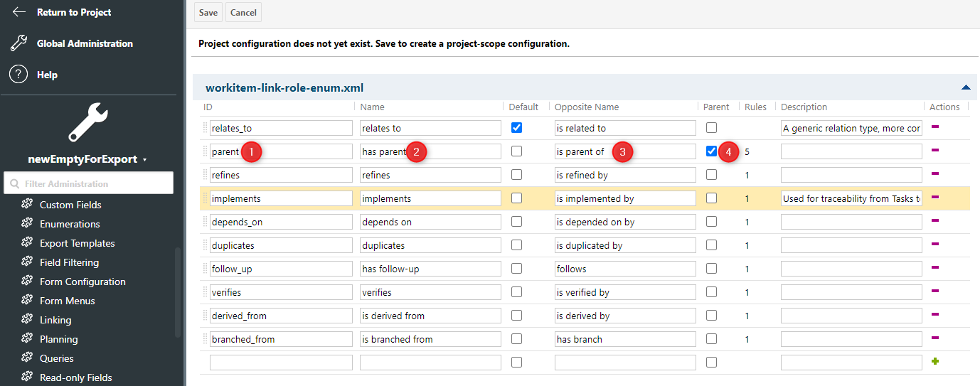Click the Opposite Name column header
This screenshot has width=980, height=386.
click(587, 107)
